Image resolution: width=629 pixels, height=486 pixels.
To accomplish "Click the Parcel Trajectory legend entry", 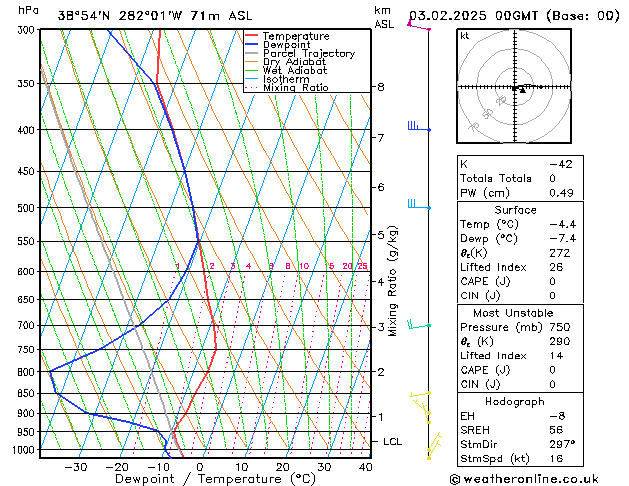I will click(x=308, y=54).
